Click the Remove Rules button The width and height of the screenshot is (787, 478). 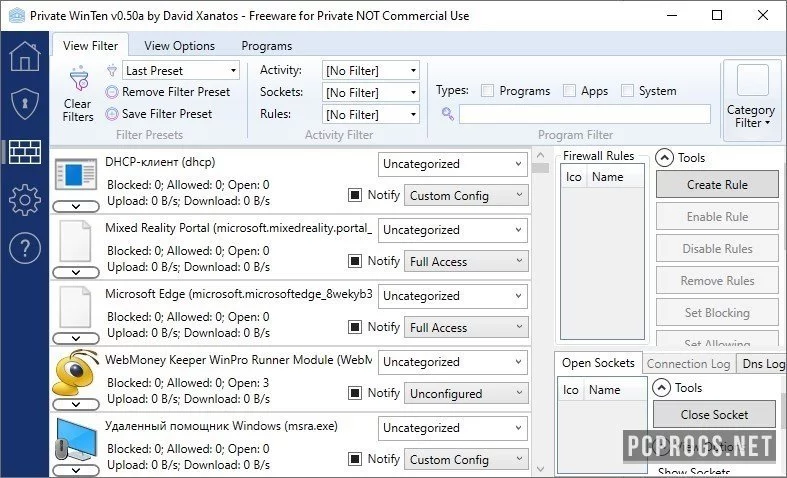pos(717,281)
